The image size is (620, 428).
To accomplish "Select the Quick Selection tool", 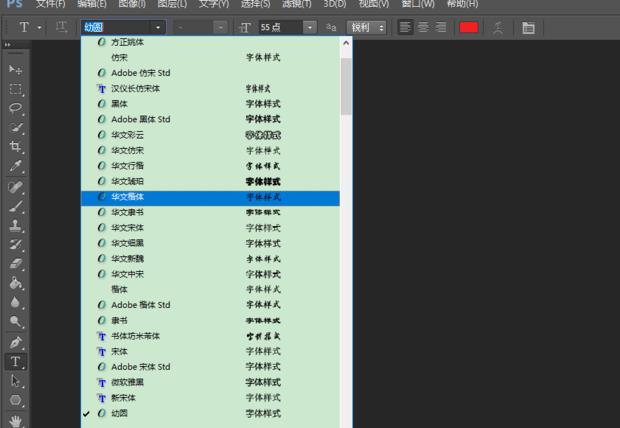I will [x=15, y=127].
